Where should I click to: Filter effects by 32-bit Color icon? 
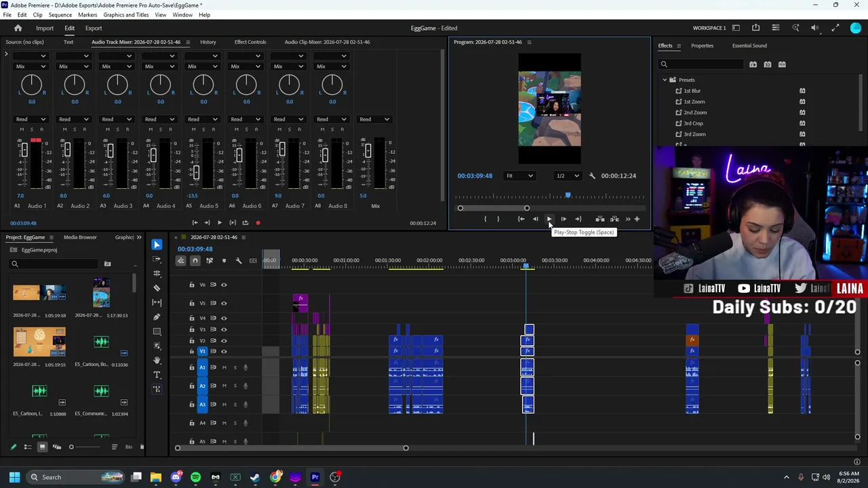click(x=768, y=64)
